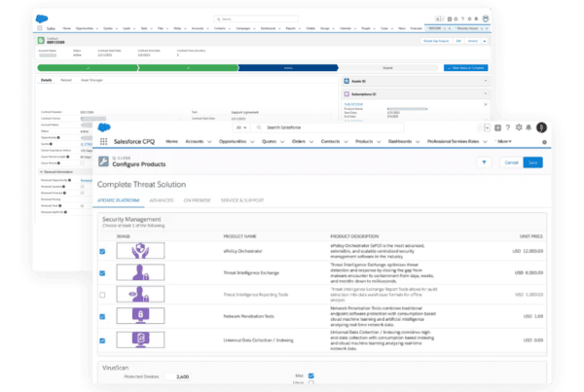Screen dimensions: 584x392
Task: Toggle the Renewal Forecast checkbox
Action: [x=83, y=193]
